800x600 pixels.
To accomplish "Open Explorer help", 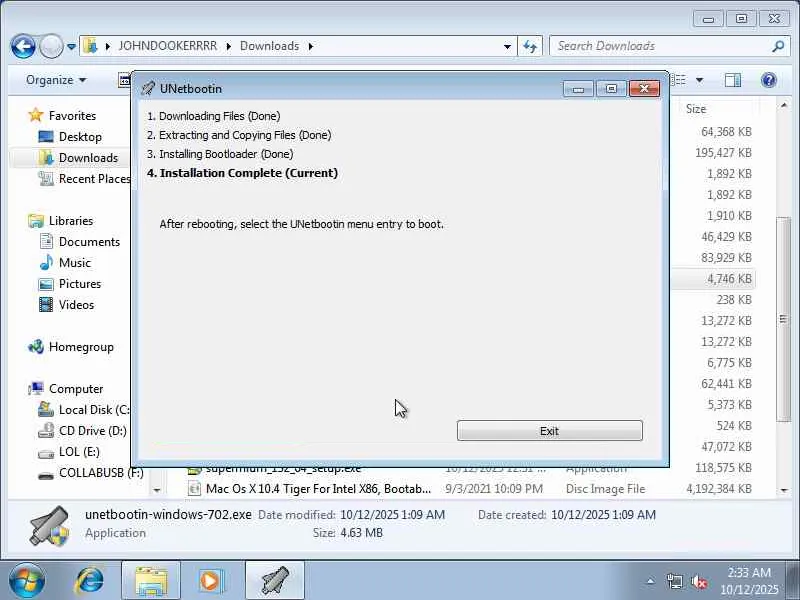I will (768, 80).
